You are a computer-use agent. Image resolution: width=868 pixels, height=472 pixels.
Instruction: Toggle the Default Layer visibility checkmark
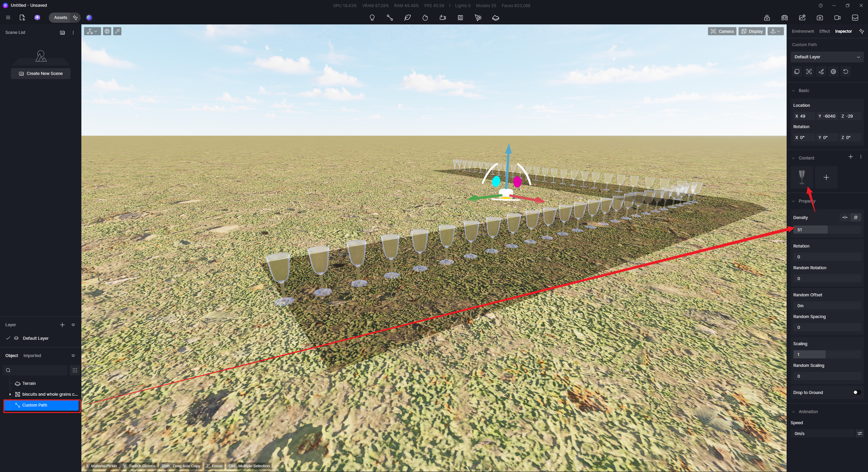pos(8,338)
